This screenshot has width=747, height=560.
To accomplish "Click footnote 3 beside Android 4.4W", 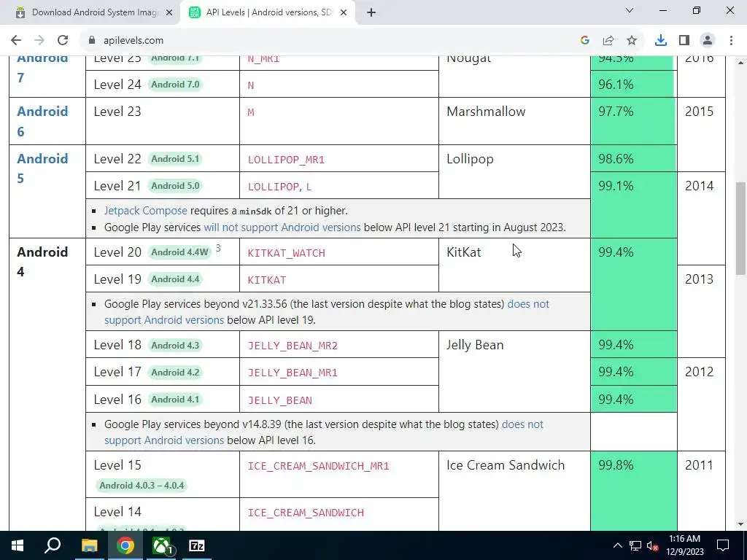I will tap(218, 248).
